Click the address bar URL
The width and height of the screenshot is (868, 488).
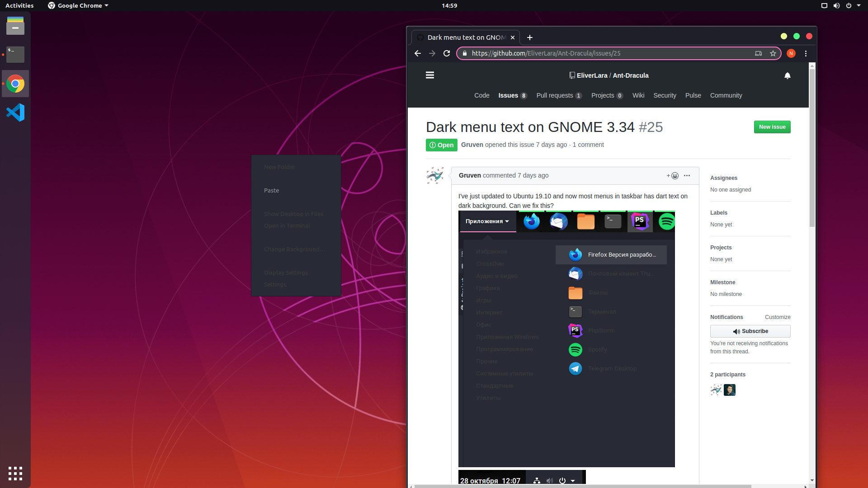pos(546,53)
